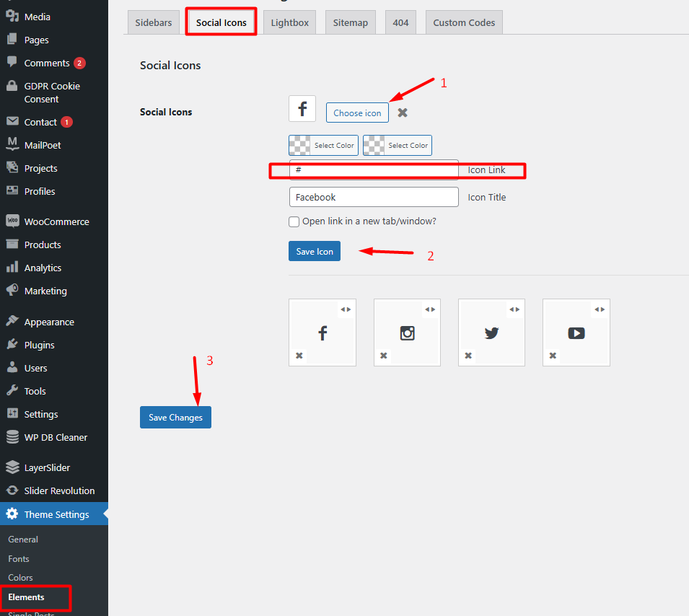Image resolution: width=689 pixels, height=616 pixels.
Task: Focus the Icon Title input field
Action: click(x=374, y=197)
